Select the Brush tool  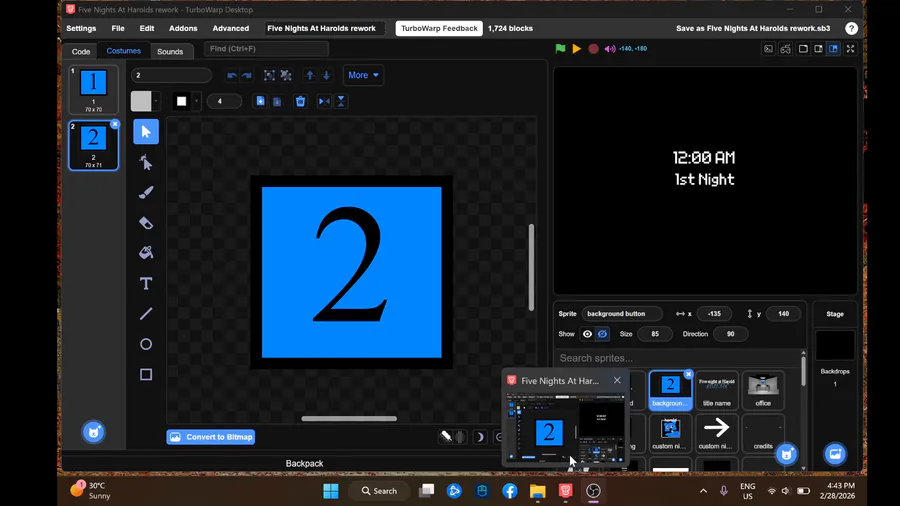[146, 193]
